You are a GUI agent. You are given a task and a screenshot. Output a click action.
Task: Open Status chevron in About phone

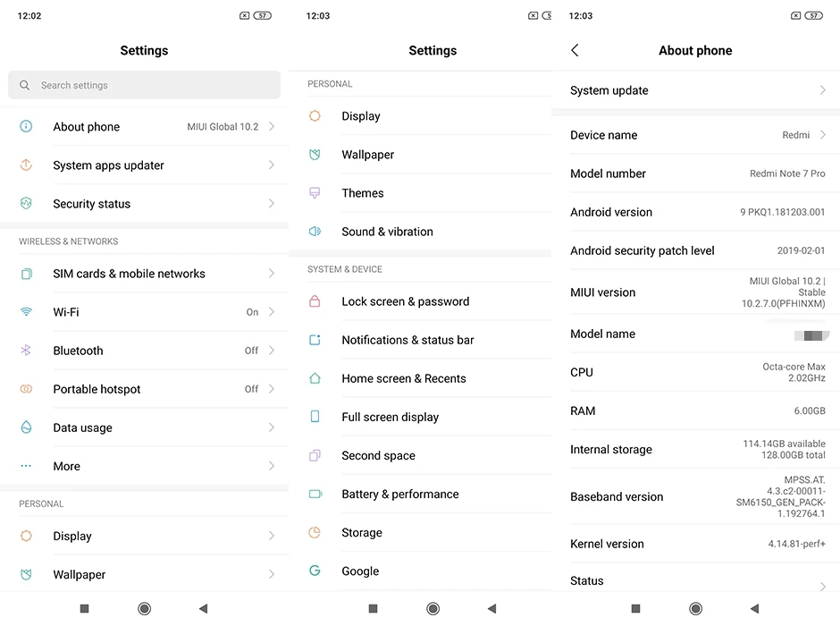coord(823,587)
